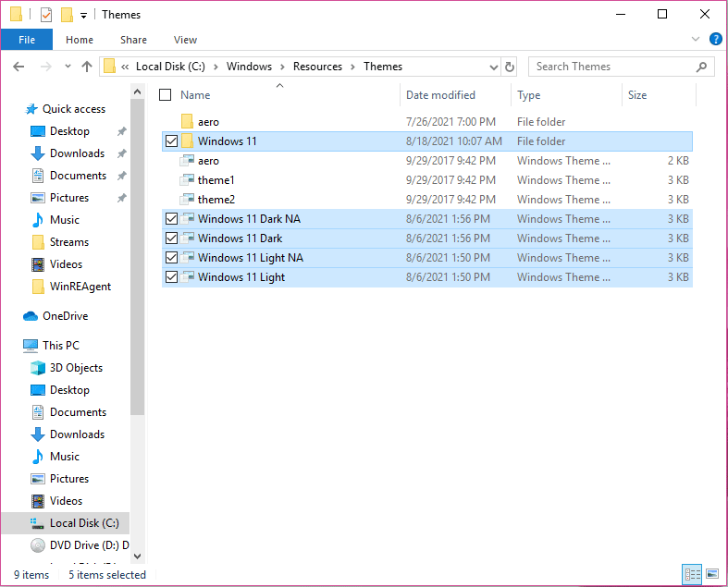Uncheck the Windows 11 folder checkbox
728x587 pixels.
(x=171, y=141)
